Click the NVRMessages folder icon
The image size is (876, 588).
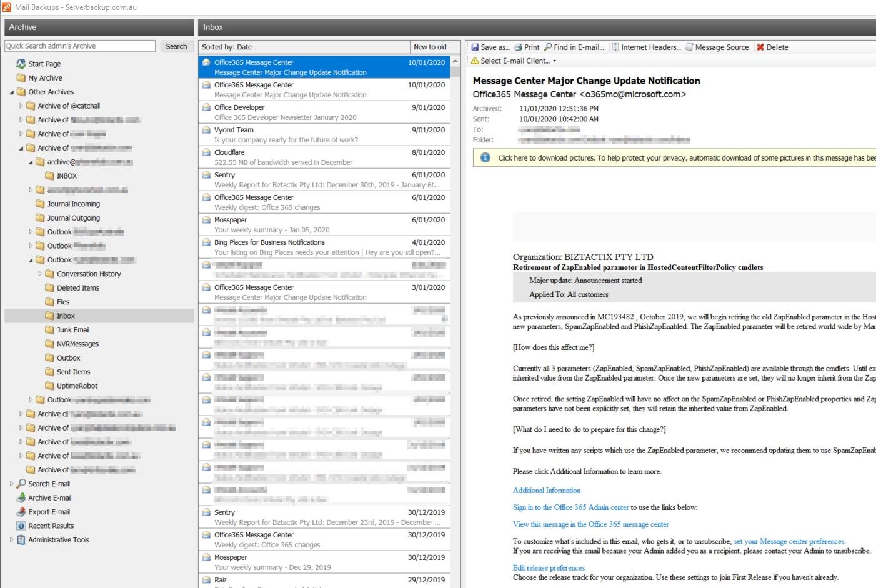point(50,344)
